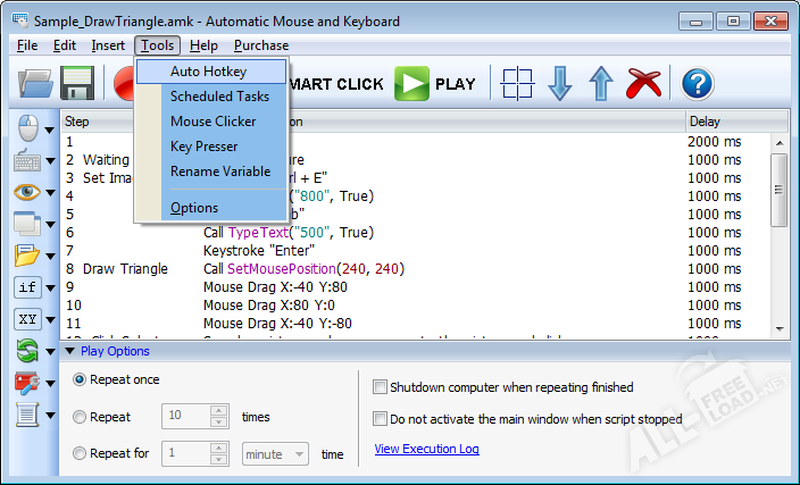Screen dimensions: 800x485
Task: Click the Open file folder icon
Action: click(36, 84)
